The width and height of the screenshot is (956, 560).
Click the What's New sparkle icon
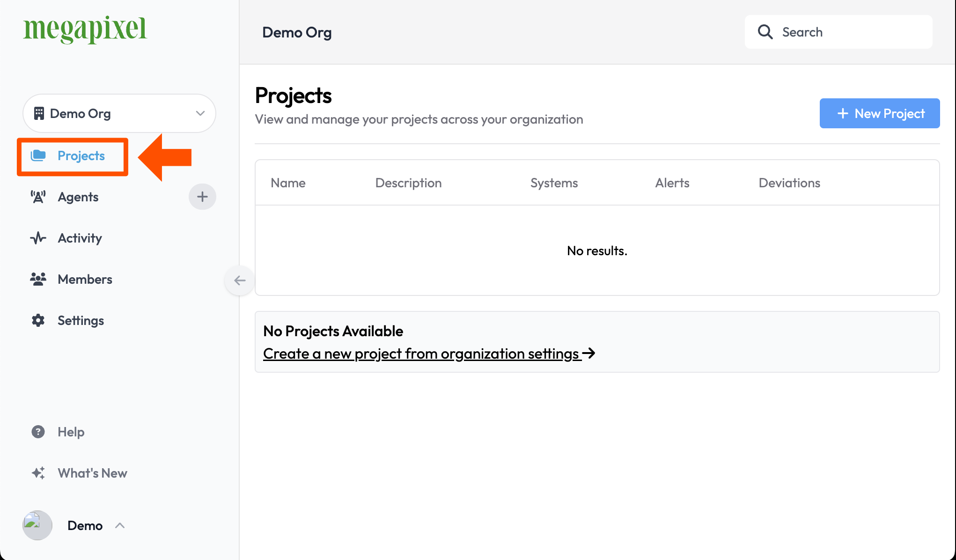click(x=38, y=472)
